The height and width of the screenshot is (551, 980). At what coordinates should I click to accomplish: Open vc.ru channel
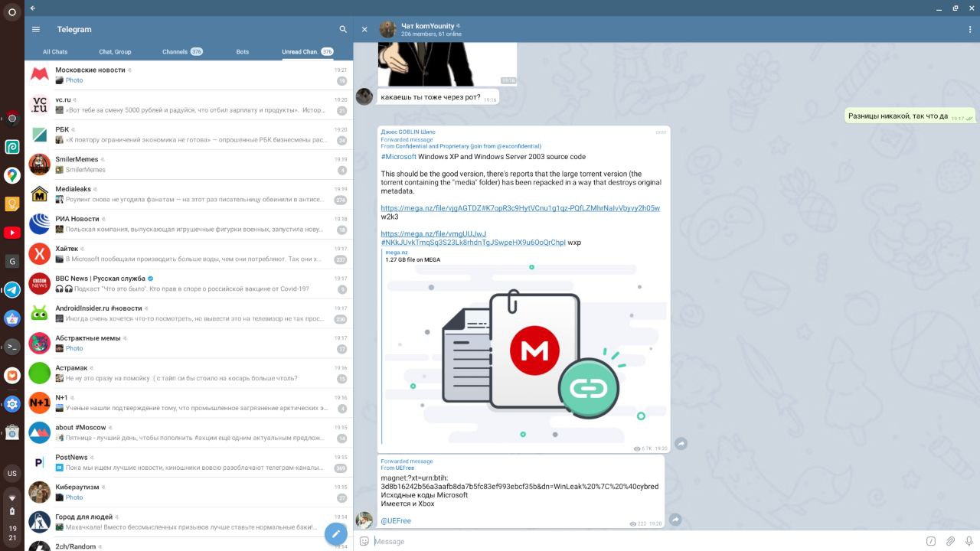tap(189, 105)
